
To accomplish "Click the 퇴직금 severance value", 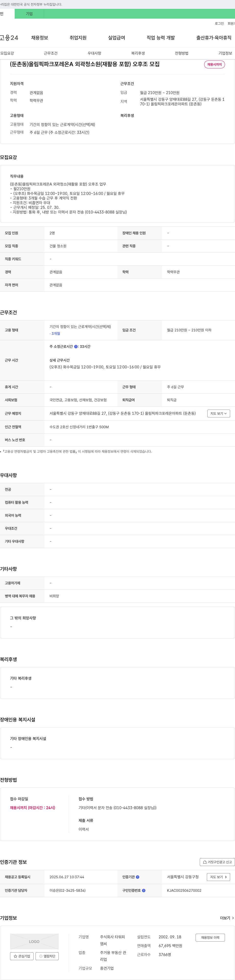I will 172,400.
